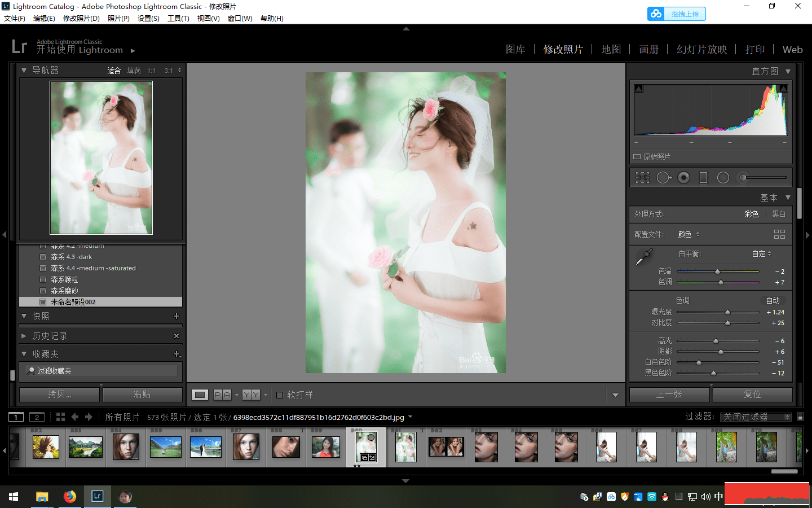Image resolution: width=812 pixels, height=508 pixels.
Task: Open the profile browser grid icon
Action: coord(779,234)
